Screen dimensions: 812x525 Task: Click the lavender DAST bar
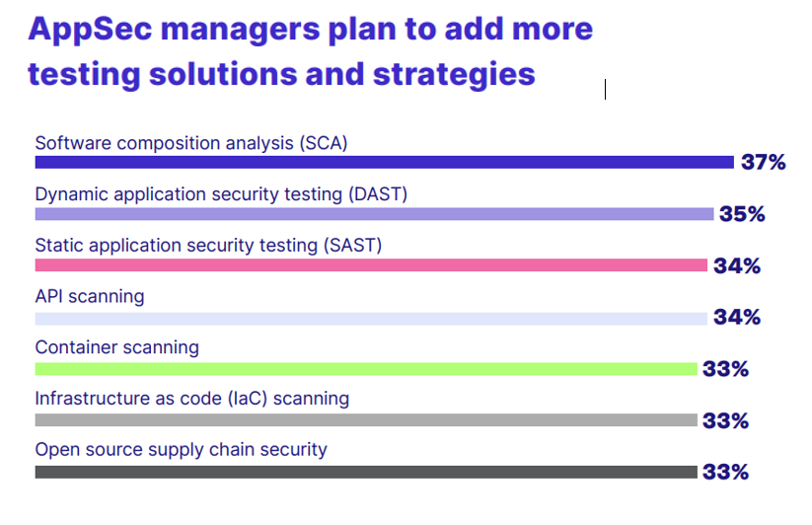pos(374,214)
